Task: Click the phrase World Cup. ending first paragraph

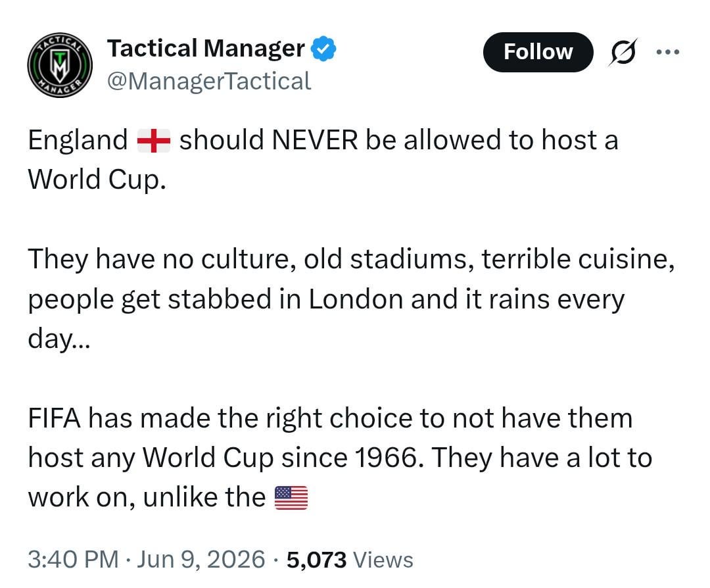Action: pos(97,180)
